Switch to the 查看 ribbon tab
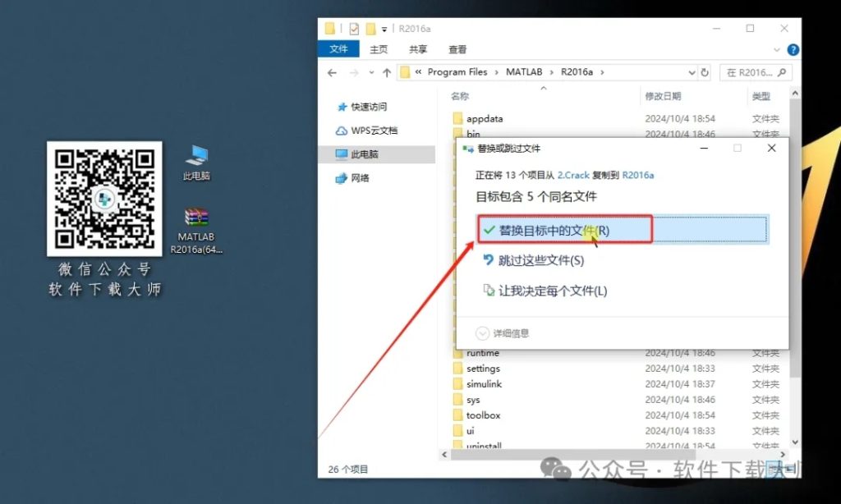Viewport: 841px width, 504px height. 457,48
